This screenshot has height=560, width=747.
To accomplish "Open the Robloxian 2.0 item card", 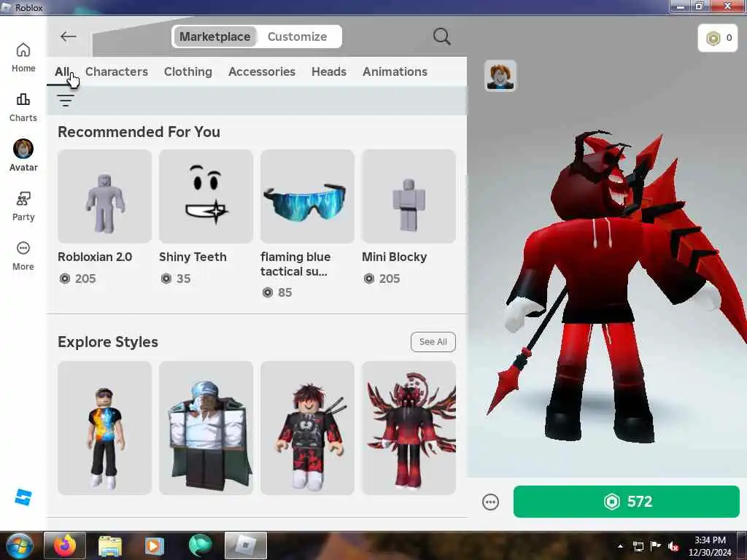I will pyautogui.click(x=104, y=218).
